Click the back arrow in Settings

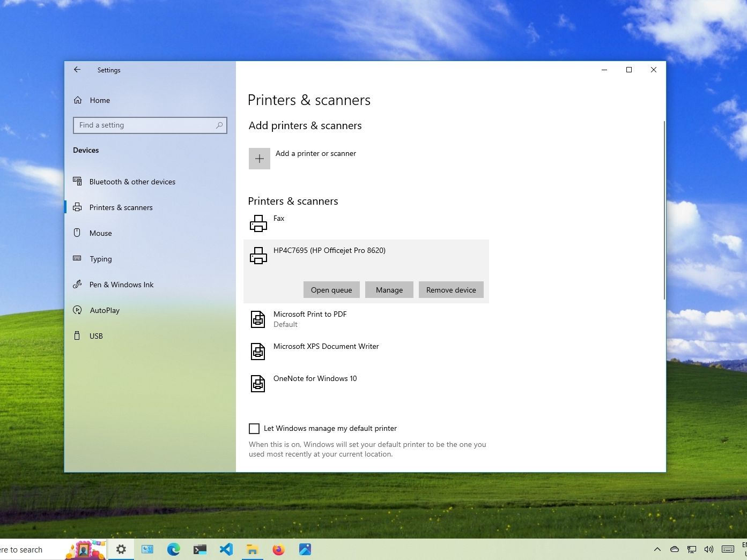[x=77, y=70]
